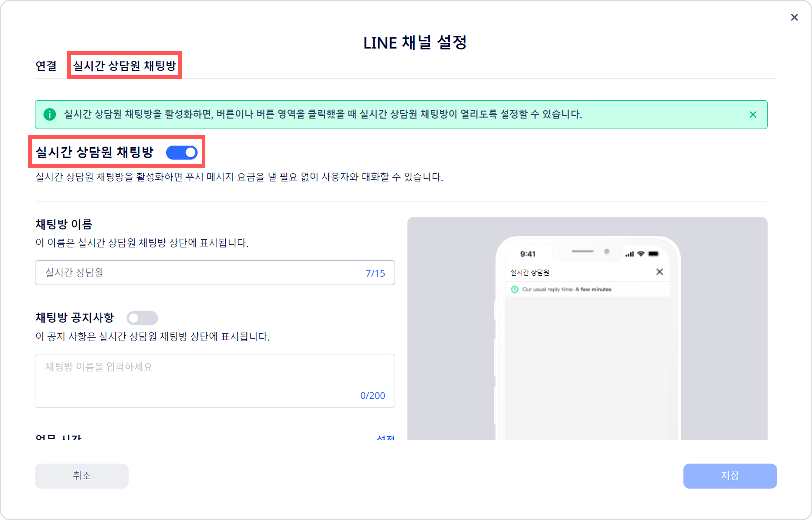Click the 채팅방 이름 label
This screenshot has width=812, height=520.
pyautogui.click(x=64, y=224)
